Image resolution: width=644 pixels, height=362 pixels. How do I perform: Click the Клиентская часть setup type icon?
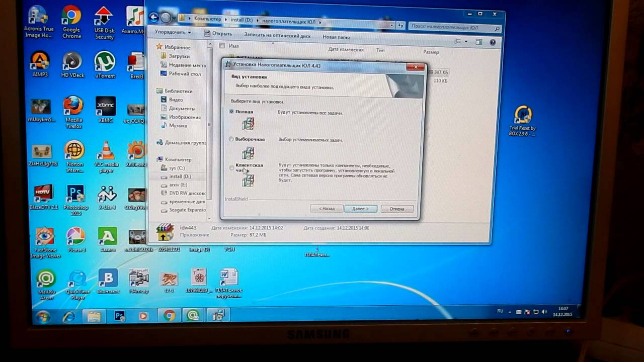tap(248, 180)
